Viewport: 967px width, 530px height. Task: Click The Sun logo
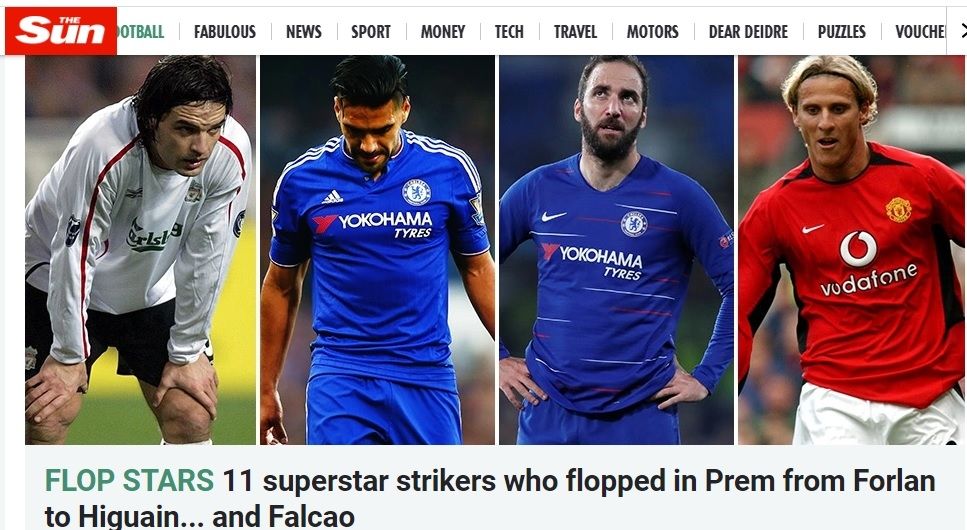click(x=60, y=31)
